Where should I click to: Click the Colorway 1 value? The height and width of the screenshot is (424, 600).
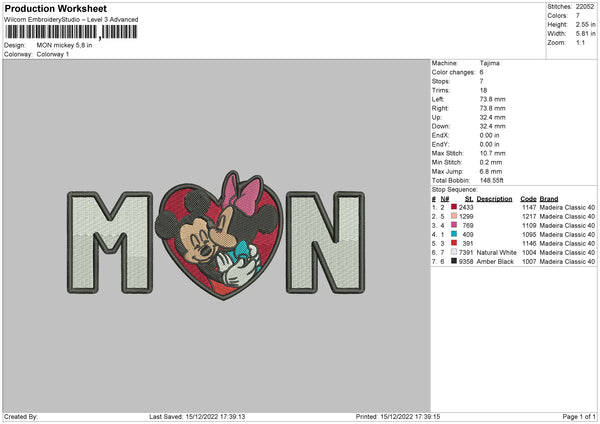53,54
